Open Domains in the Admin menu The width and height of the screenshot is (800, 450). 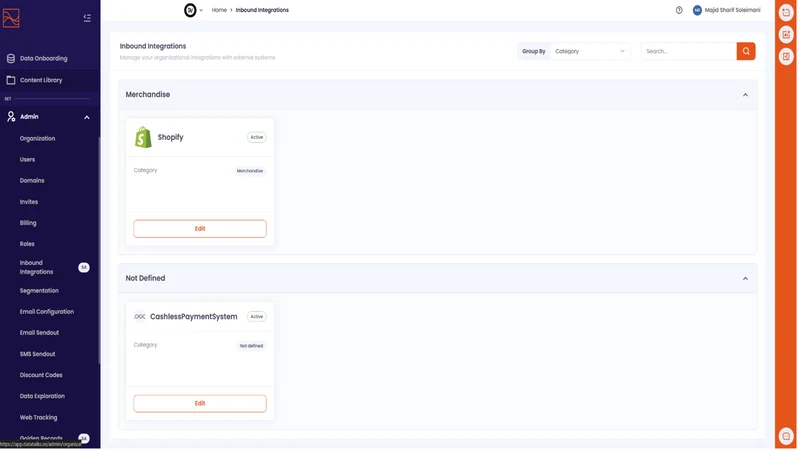(x=32, y=181)
